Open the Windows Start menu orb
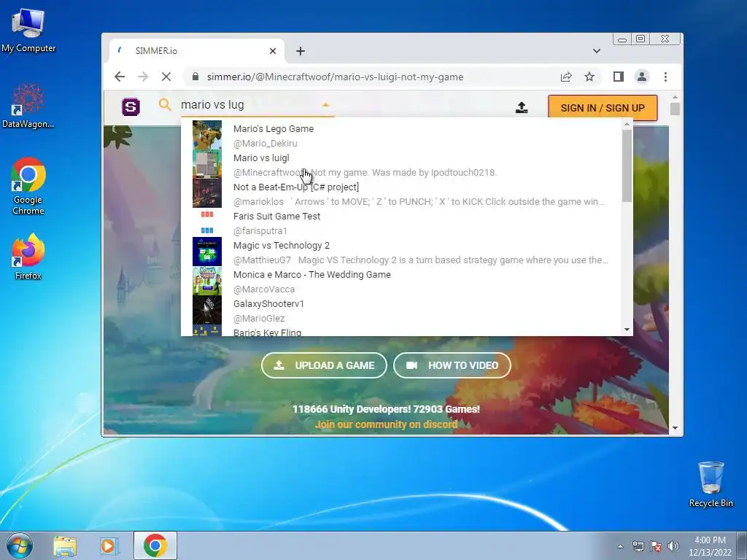Screen dimensions: 747x560 [x=20, y=545]
